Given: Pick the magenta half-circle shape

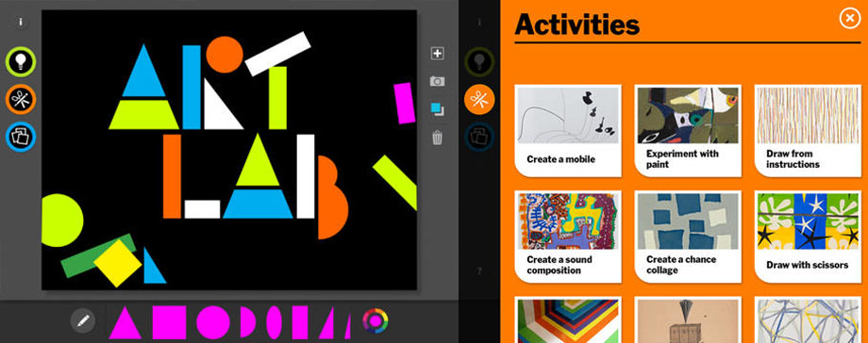Looking at the screenshot, I should pos(248,322).
